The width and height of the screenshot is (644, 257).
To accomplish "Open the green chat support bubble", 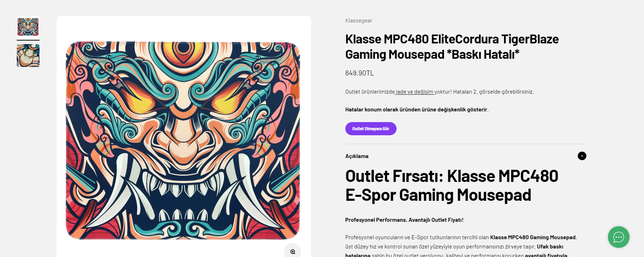I will click(618, 237).
